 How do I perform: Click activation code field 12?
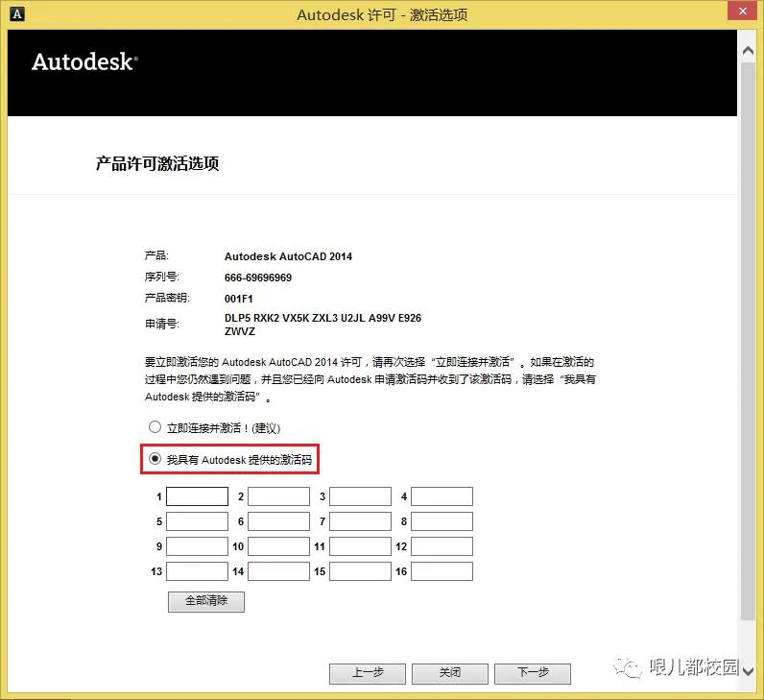coord(442,546)
